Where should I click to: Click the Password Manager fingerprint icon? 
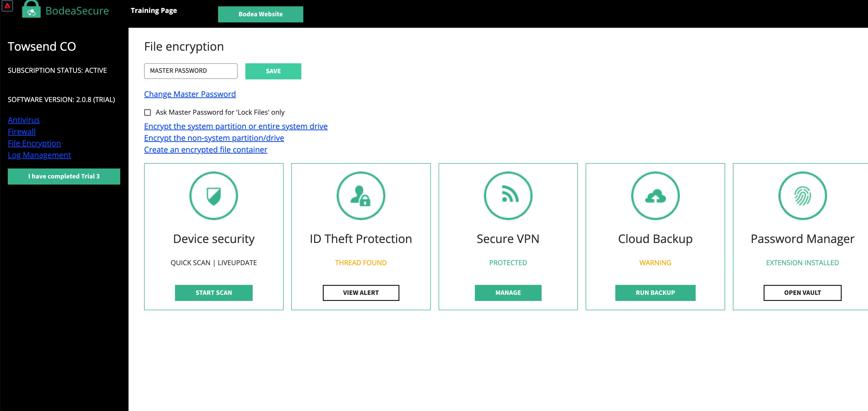point(803,196)
